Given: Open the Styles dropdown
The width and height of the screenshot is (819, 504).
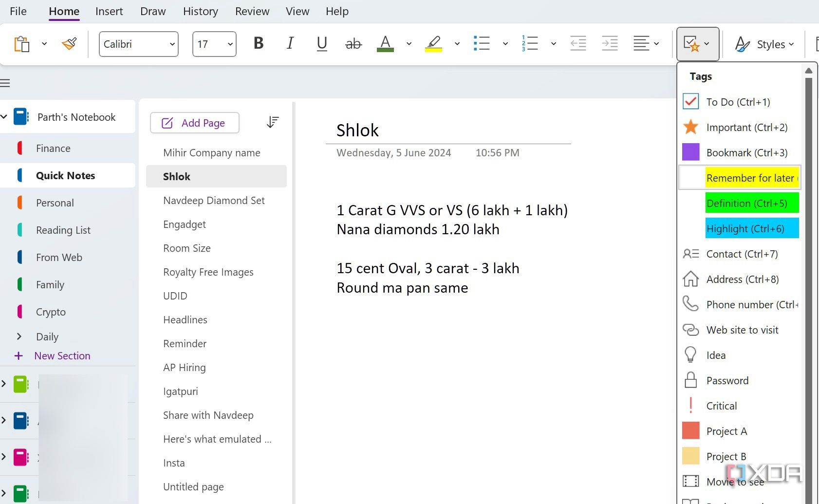Looking at the screenshot, I should point(764,44).
